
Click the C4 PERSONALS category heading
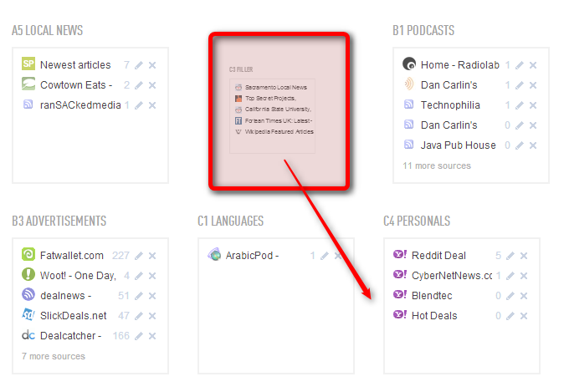[417, 221]
